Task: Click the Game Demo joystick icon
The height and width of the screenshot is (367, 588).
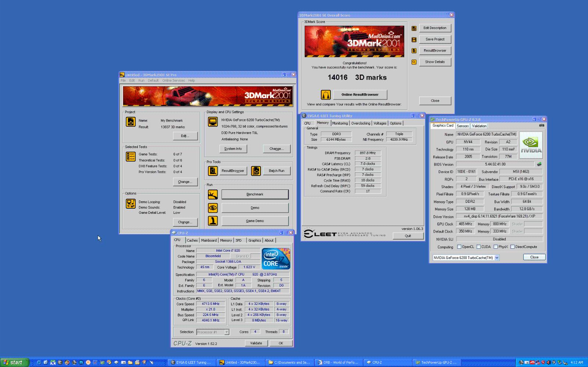Action: 213,221
